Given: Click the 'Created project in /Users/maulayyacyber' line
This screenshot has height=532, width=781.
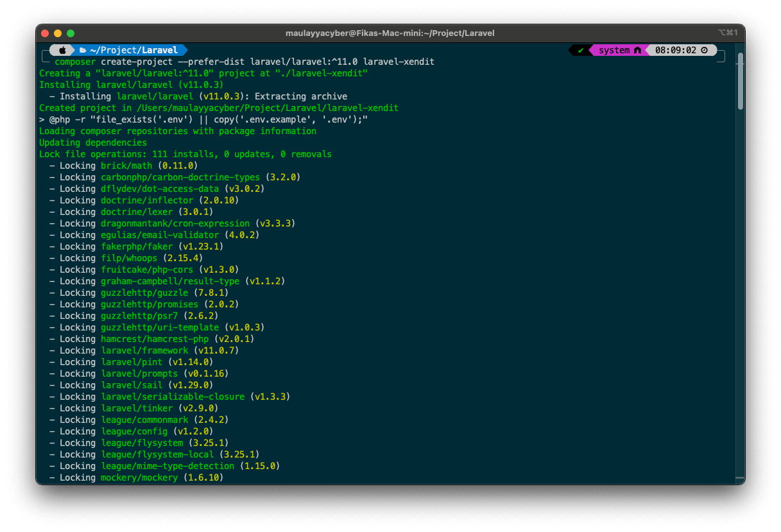Looking at the screenshot, I should 219,108.
